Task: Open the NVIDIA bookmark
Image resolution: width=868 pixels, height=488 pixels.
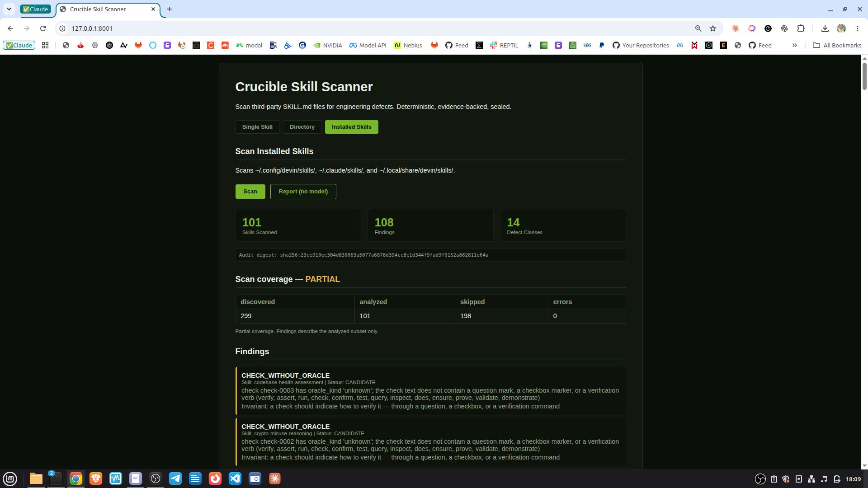Action: pyautogui.click(x=328, y=45)
